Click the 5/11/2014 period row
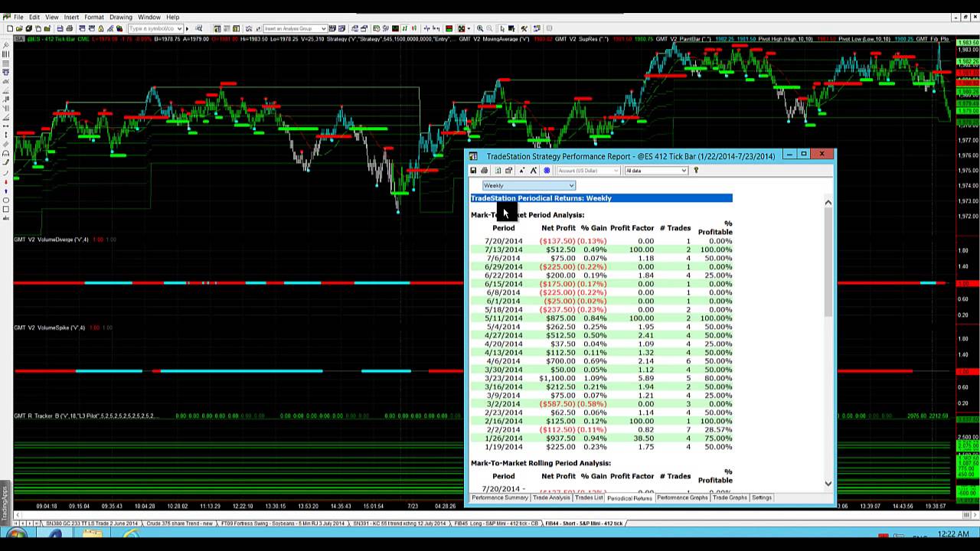The image size is (980, 551). coord(601,318)
